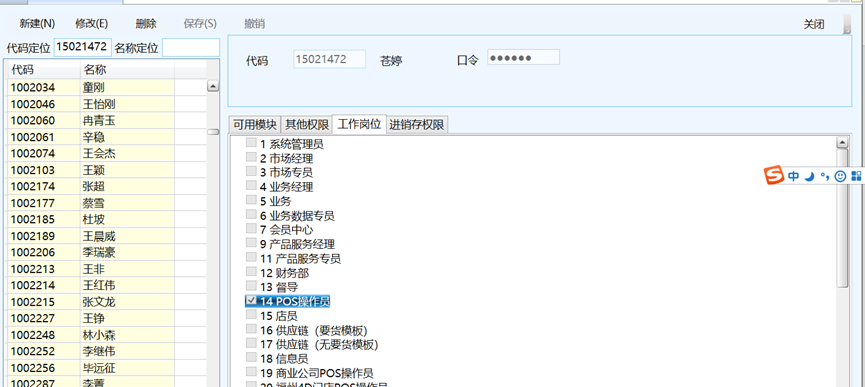
Task: Switch to the 可用模块 tab
Action: pyautogui.click(x=254, y=125)
